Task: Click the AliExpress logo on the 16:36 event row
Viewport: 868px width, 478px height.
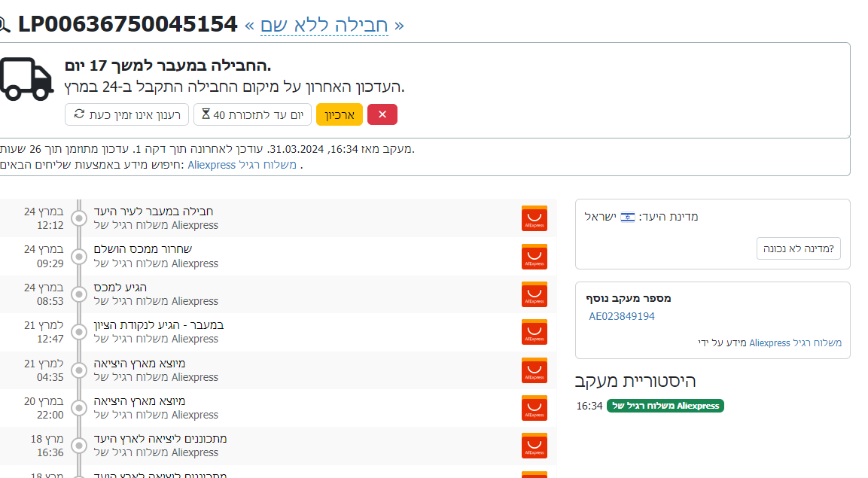Action: (535, 446)
